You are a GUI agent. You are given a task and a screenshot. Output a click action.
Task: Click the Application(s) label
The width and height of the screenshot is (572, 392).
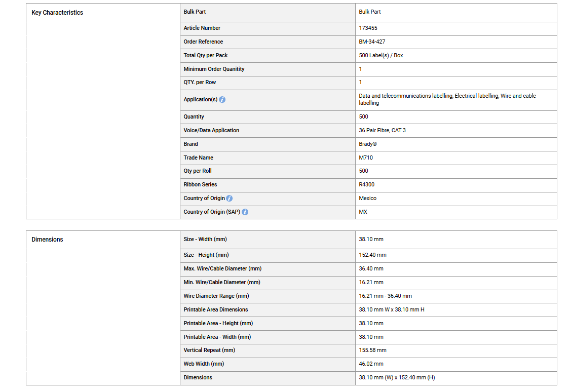(201, 100)
